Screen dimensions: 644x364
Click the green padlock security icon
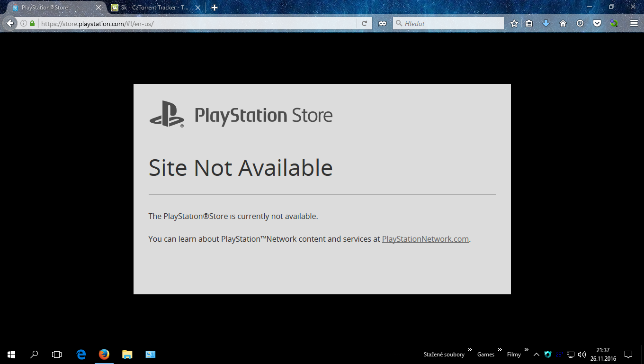[32, 23]
